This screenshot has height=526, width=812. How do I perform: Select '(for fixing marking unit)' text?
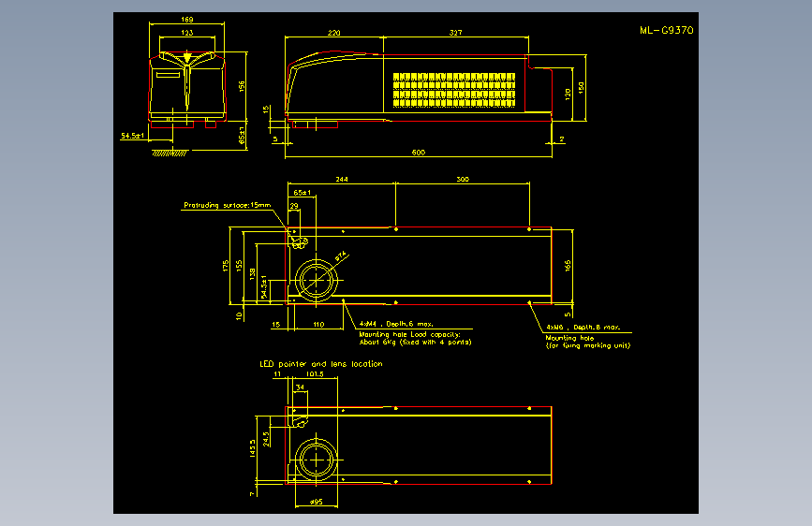click(x=588, y=345)
